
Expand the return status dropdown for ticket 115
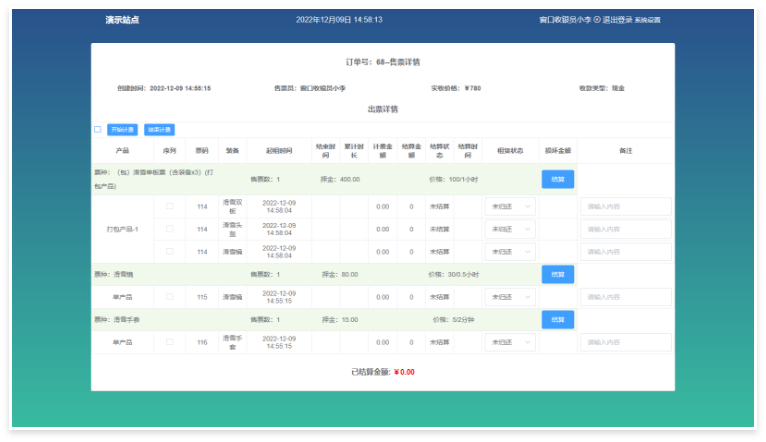pyautogui.click(x=510, y=297)
